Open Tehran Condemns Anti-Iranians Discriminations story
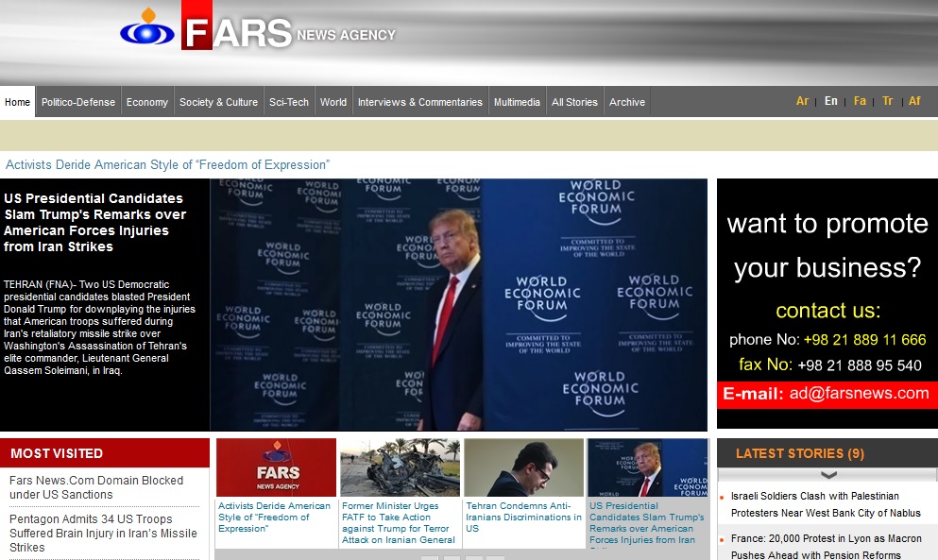Screen dimensions: 938x560 click(523, 517)
